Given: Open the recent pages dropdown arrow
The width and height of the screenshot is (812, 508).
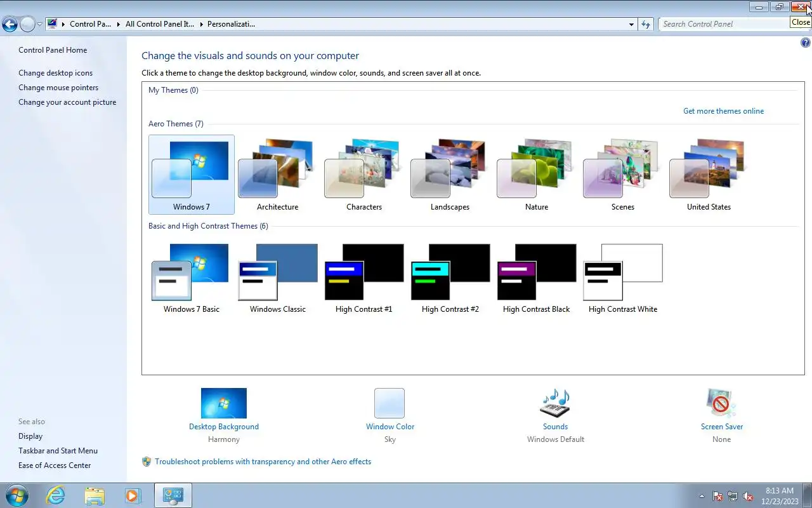Looking at the screenshot, I should [39, 24].
